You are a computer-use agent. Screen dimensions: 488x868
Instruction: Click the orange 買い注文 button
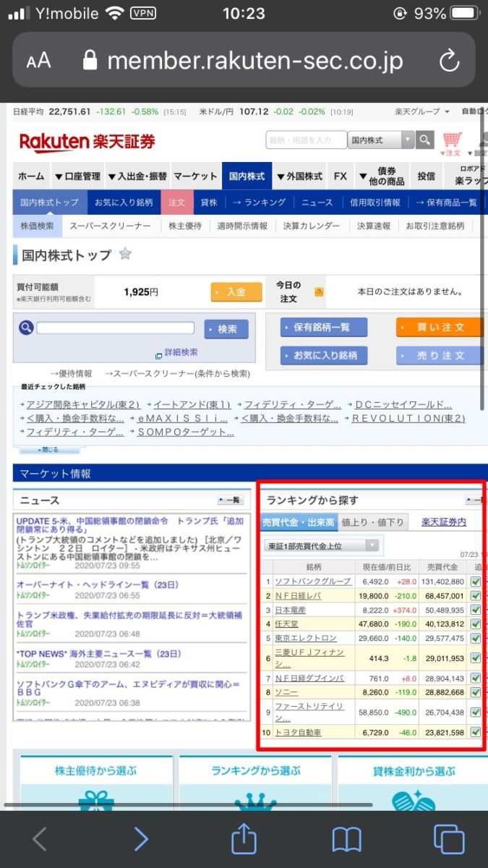point(440,328)
